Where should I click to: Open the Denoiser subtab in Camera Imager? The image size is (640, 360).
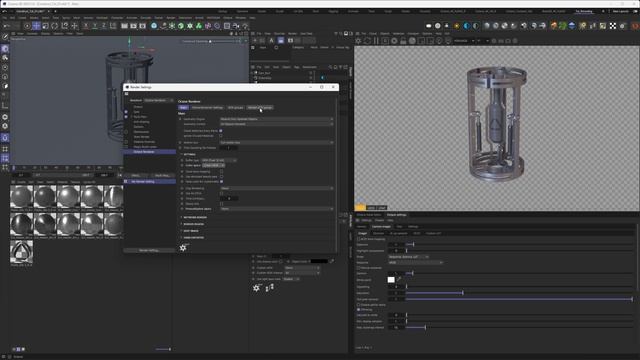[378, 233]
